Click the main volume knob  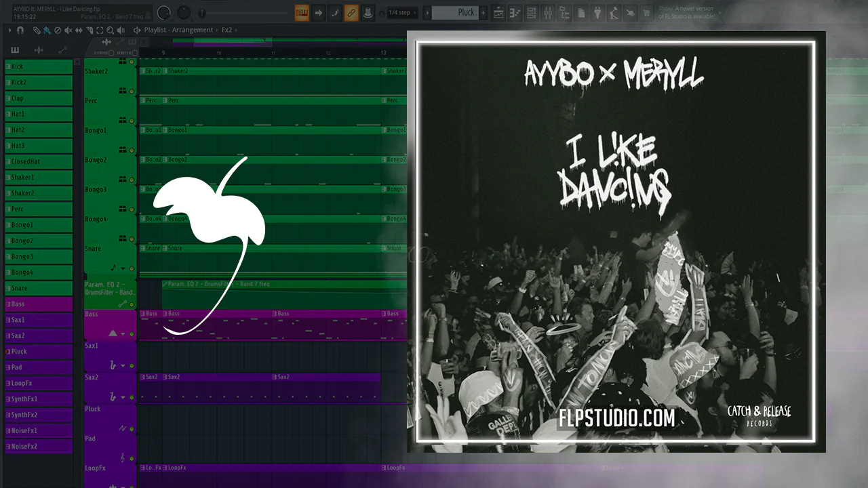coord(164,13)
